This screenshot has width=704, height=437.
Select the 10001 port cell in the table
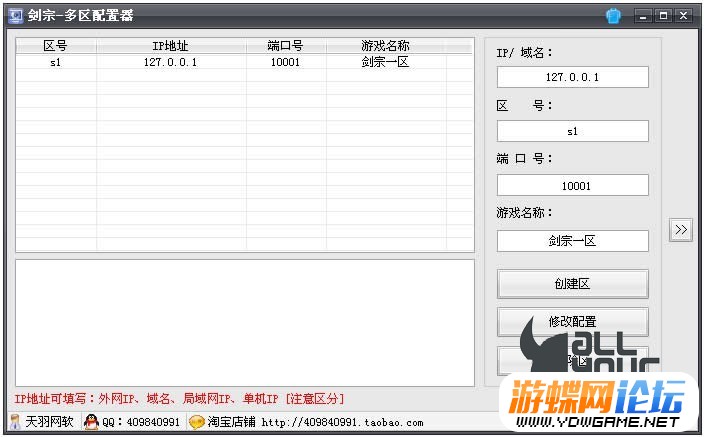point(286,62)
